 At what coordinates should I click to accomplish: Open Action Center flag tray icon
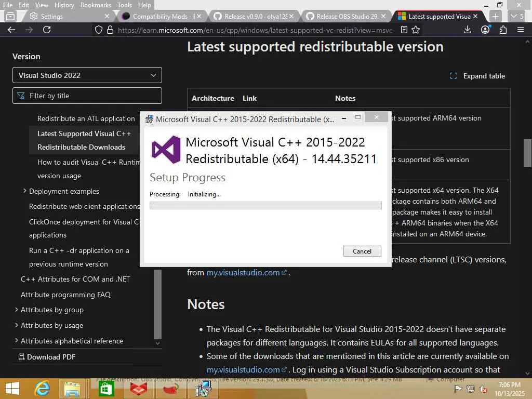[x=458, y=389]
